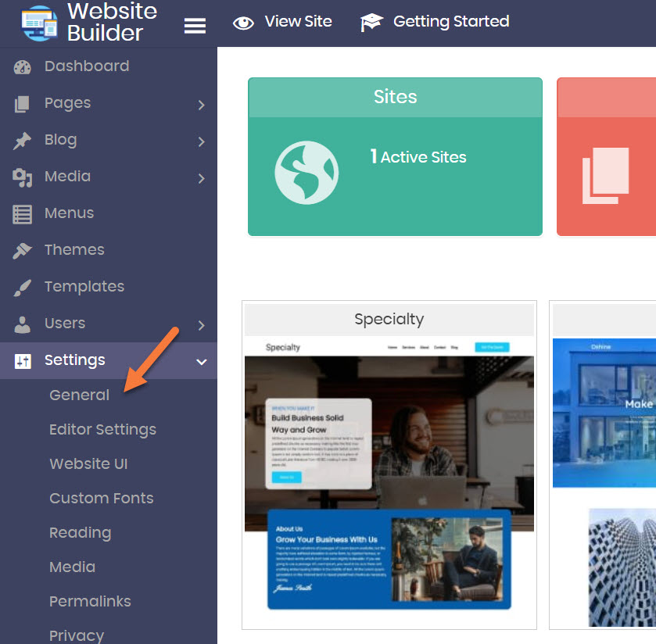Expand the Pages submenu arrow
656x644 pixels.
201,105
